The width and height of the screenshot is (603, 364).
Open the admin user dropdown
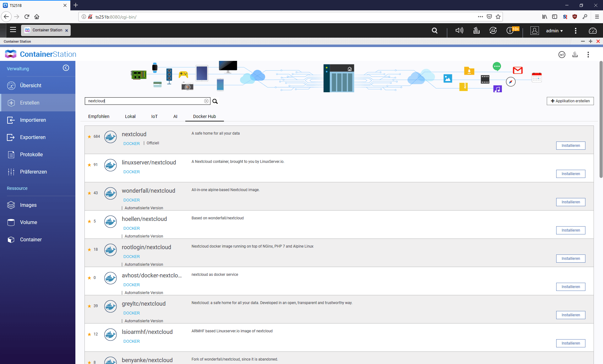(554, 31)
